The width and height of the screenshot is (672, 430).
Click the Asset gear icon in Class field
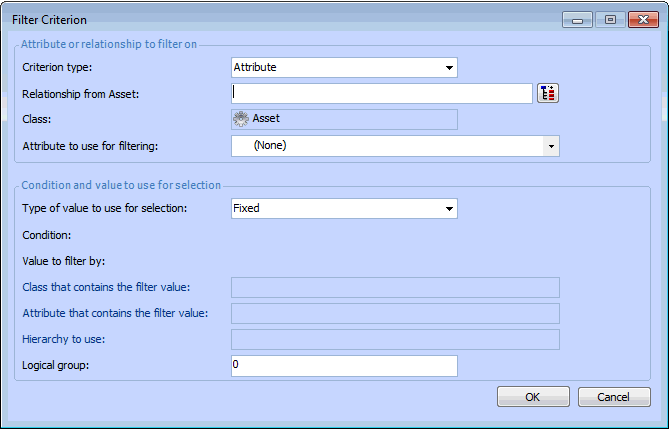(x=241, y=119)
